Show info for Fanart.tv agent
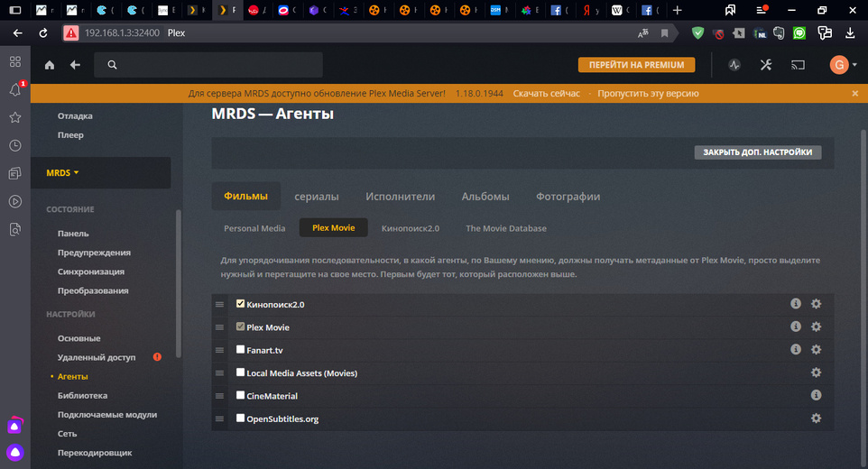This screenshot has height=469, width=868. (x=796, y=350)
